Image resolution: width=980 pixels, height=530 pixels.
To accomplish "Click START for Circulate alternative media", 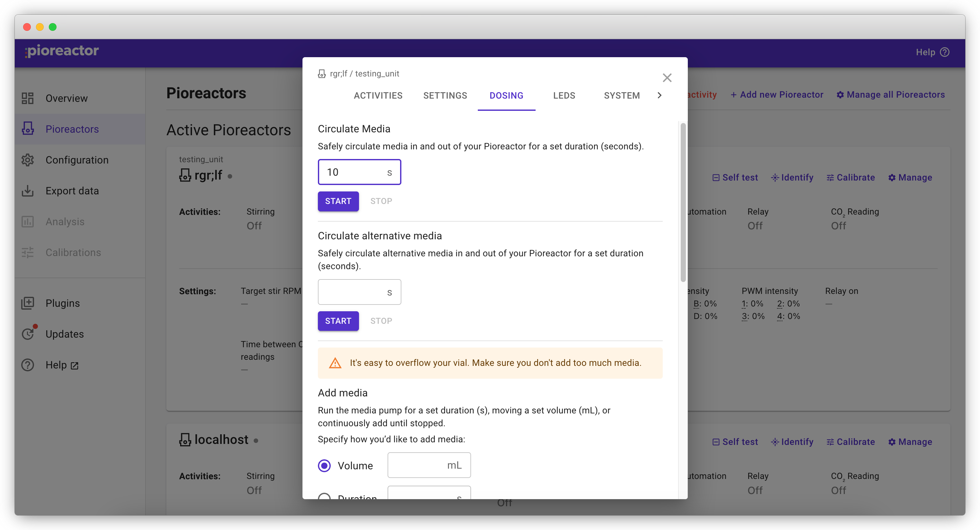I will (338, 321).
